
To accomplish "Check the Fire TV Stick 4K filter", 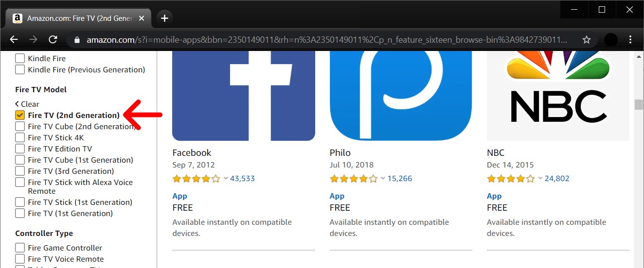I will pos(20,137).
